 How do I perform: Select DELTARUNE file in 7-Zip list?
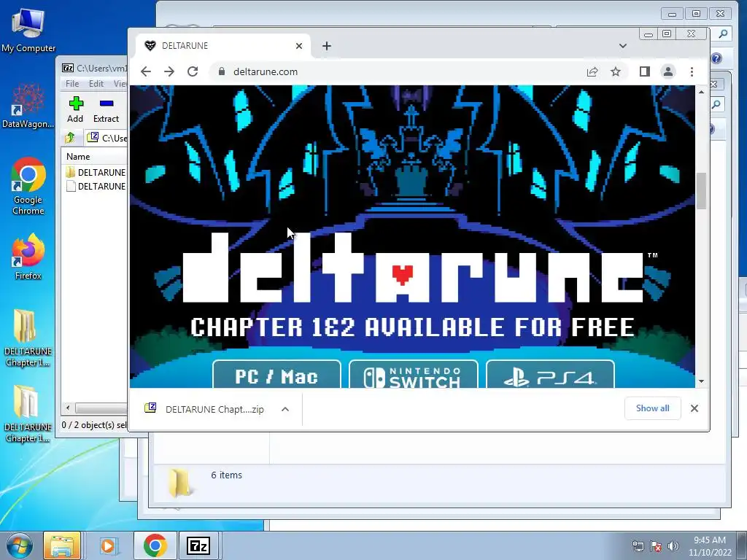[x=96, y=186]
